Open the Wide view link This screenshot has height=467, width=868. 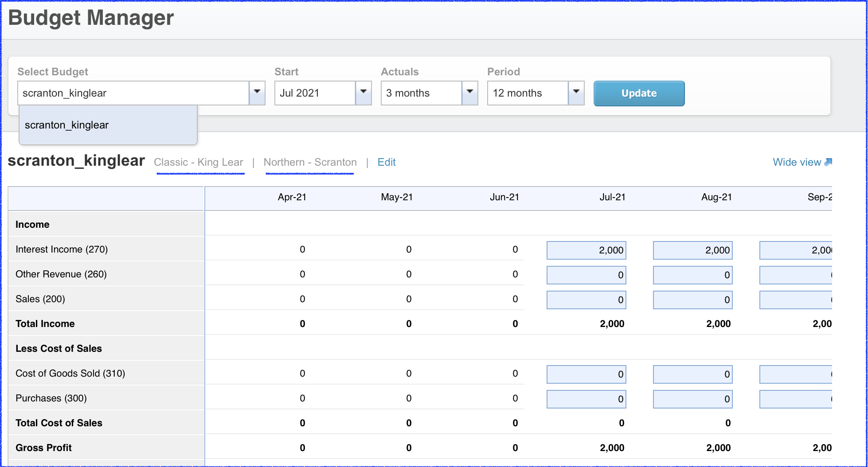[796, 162]
